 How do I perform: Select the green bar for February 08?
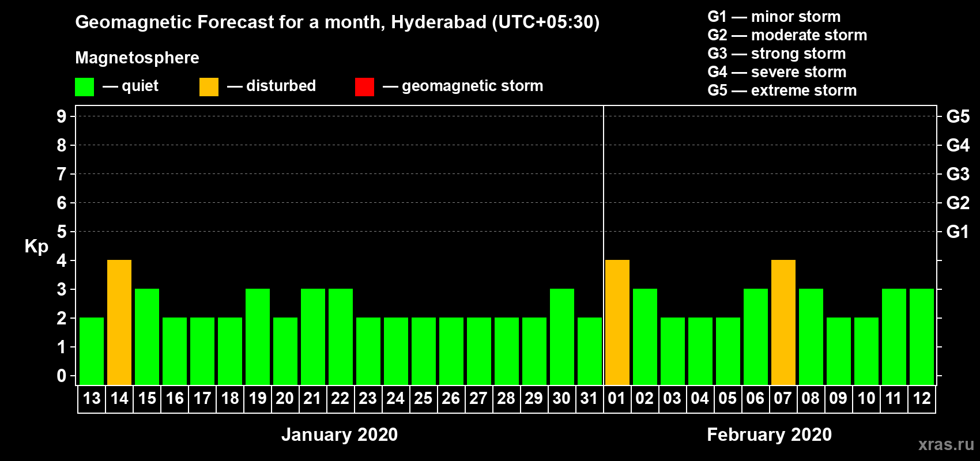tap(811, 337)
